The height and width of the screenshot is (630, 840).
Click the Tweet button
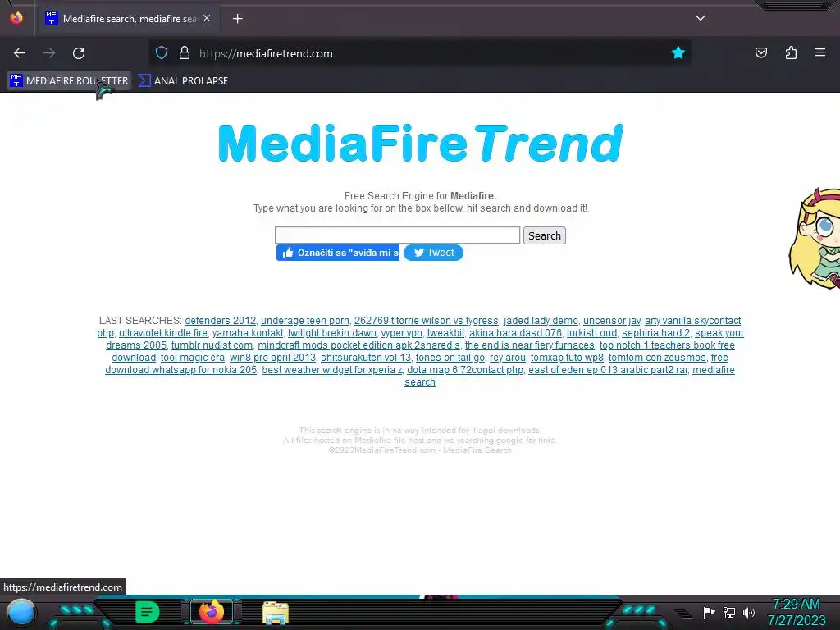pos(433,253)
